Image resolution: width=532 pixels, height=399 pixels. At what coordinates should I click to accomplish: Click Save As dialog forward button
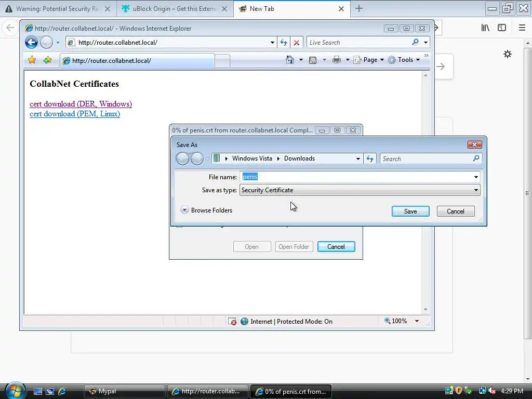[197, 158]
